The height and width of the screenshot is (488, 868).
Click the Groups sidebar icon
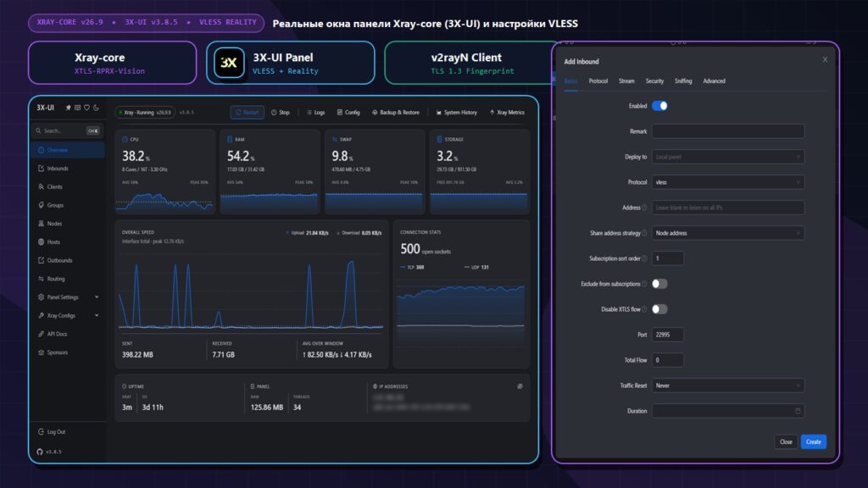[41, 205]
